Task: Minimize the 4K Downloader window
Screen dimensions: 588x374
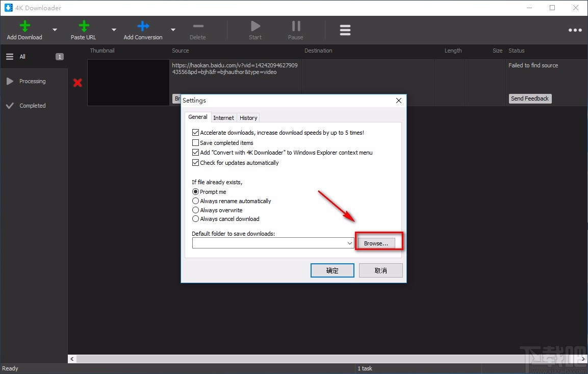Action: point(529,8)
